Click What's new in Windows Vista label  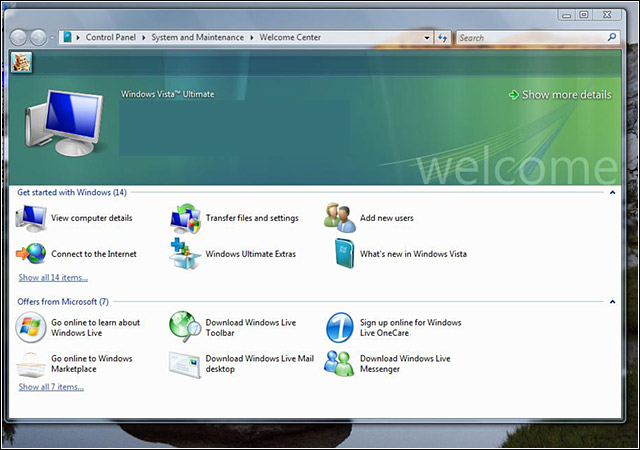point(413,254)
